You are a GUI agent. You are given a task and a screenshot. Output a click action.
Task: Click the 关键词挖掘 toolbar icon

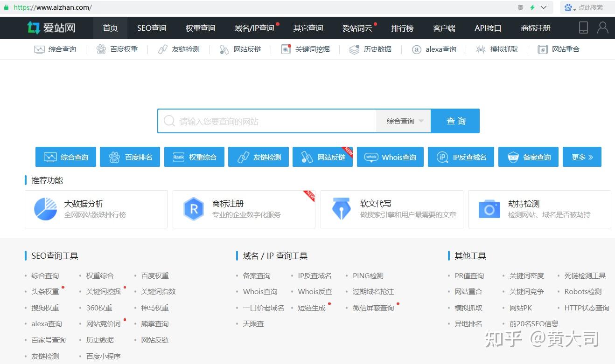[286, 49]
